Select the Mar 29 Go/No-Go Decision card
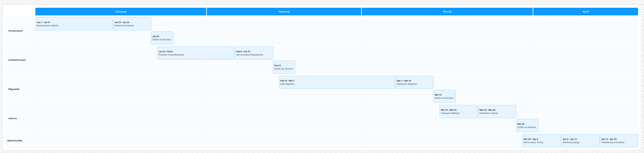The height and width of the screenshot is (153, 644). pos(527,125)
